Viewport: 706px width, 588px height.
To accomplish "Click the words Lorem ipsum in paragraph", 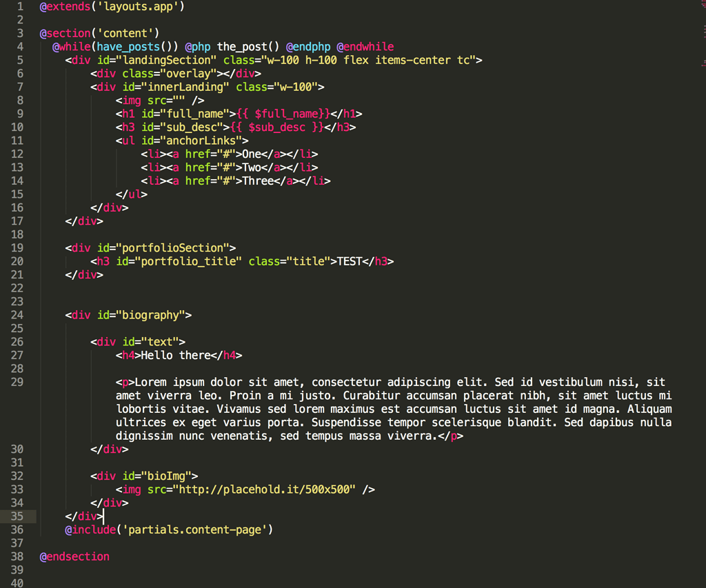I will click(170, 383).
